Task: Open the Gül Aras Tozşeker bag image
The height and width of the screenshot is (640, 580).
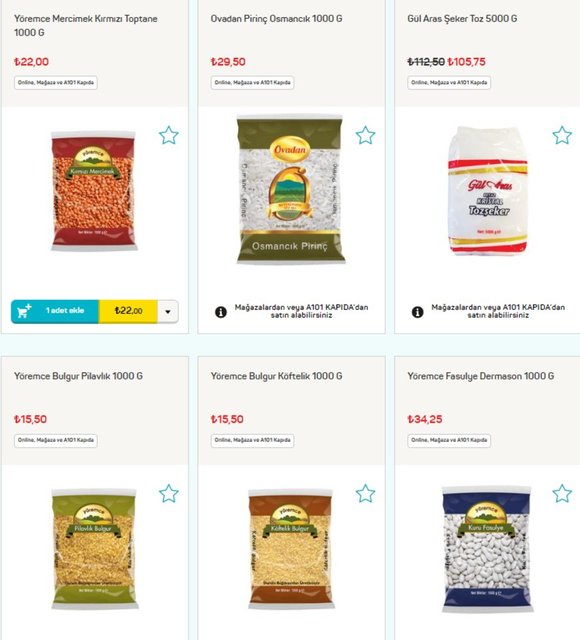Action: coord(487,191)
